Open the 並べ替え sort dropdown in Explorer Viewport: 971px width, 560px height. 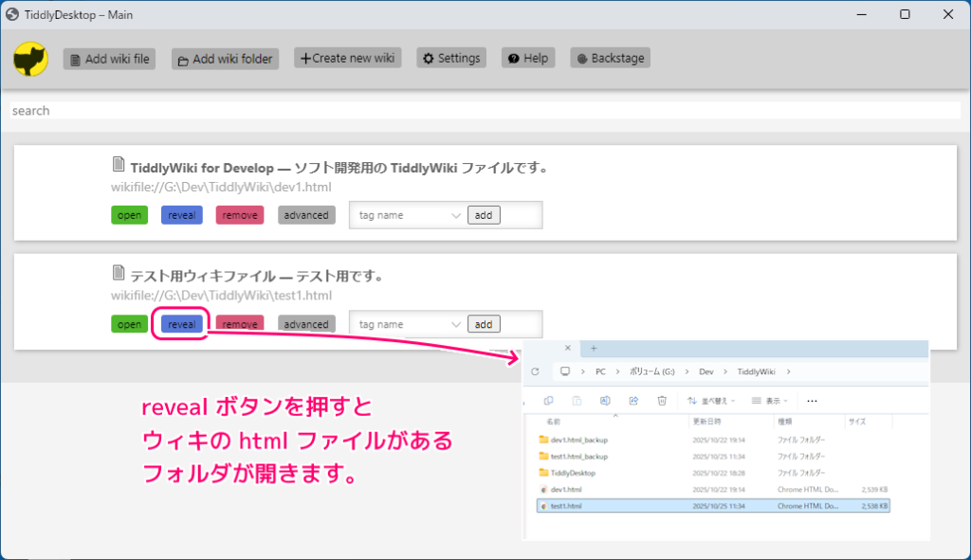(713, 401)
